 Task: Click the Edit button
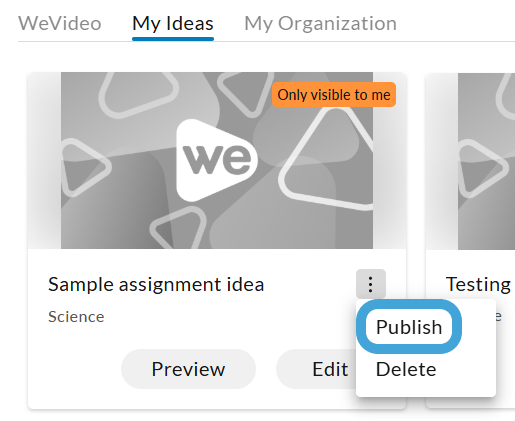[316, 369]
